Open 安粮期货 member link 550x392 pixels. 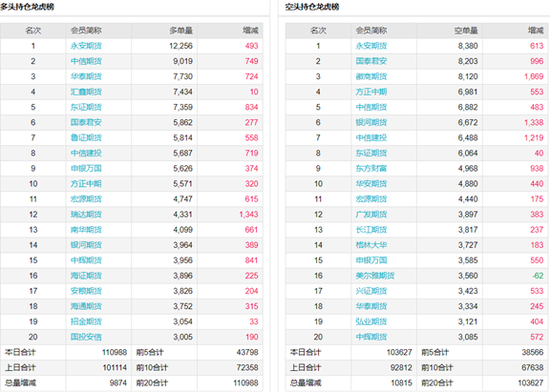click(x=86, y=291)
